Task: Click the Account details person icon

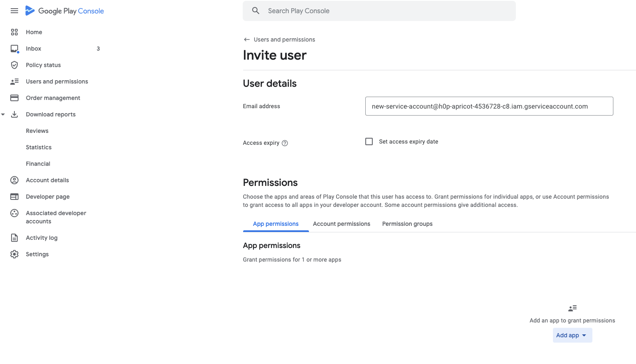Action: click(14, 180)
